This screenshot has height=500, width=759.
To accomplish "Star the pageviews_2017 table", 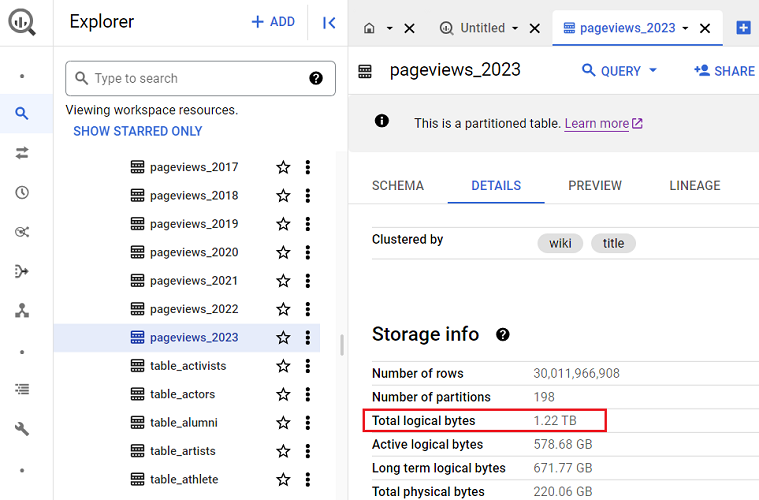I will [x=283, y=167].
